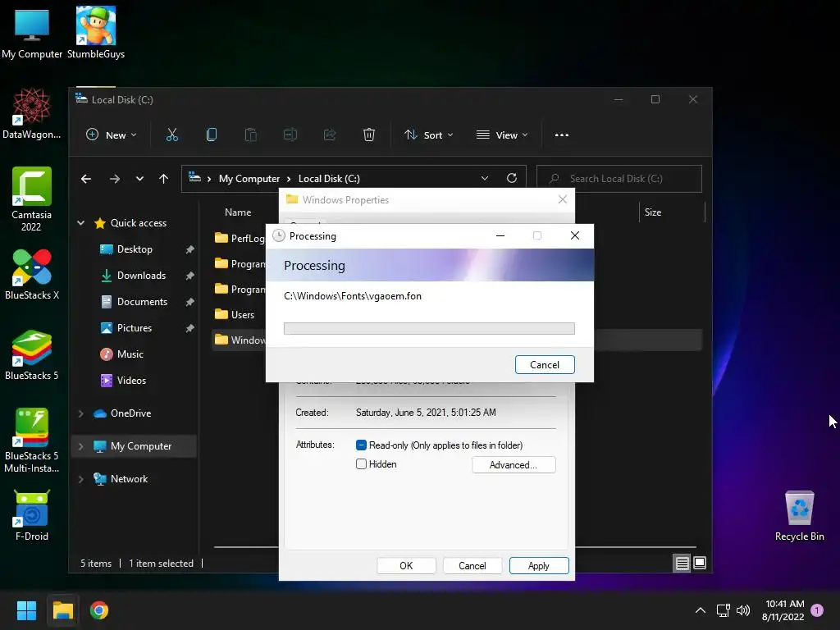Select Videos in Quick access
This screenshot has width=840, height=630.
[131, 381]
